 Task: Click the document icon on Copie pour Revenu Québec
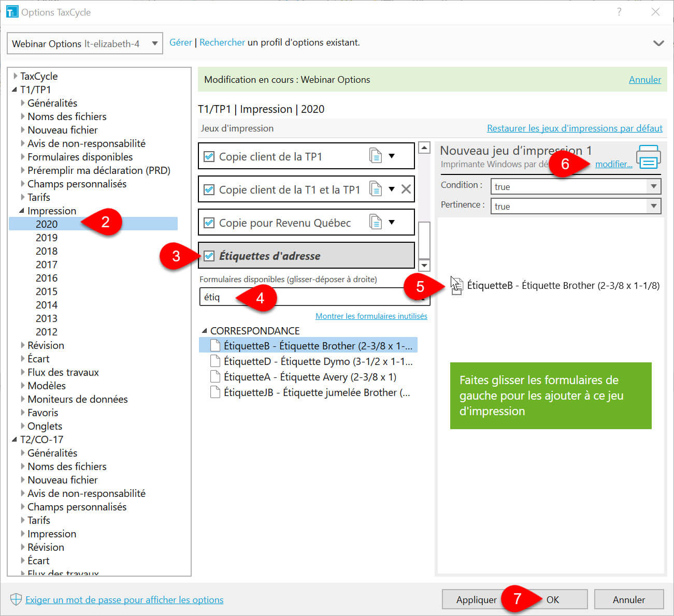coord(376,222)
